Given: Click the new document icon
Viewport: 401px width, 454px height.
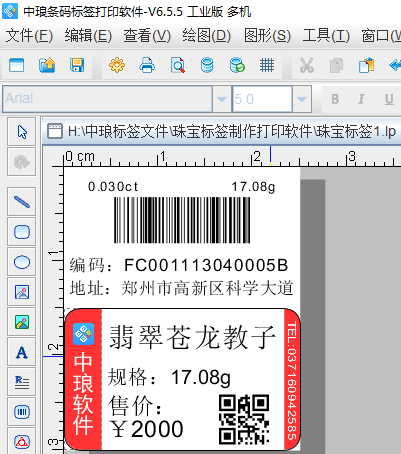Looking at the screenshot, I should (17, 65).
